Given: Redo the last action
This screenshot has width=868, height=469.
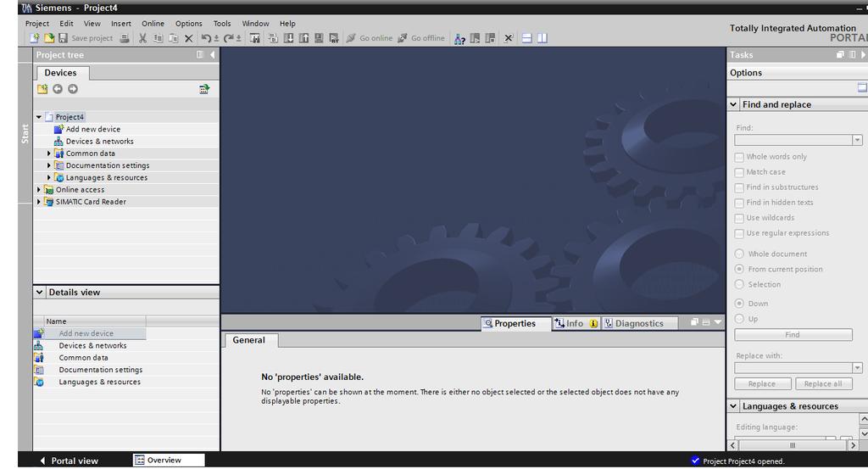Looking at the screenshot, I should click(x=229, y=38).
